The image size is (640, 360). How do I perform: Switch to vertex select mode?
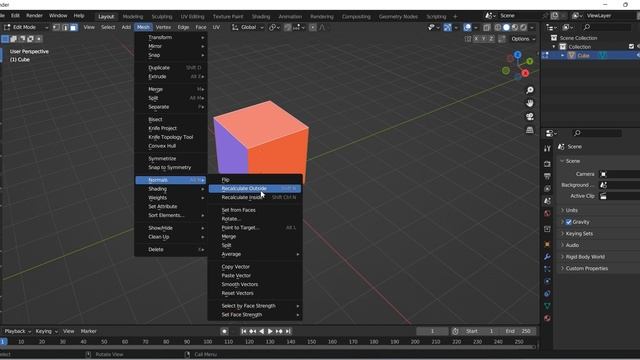pos(56,27)
